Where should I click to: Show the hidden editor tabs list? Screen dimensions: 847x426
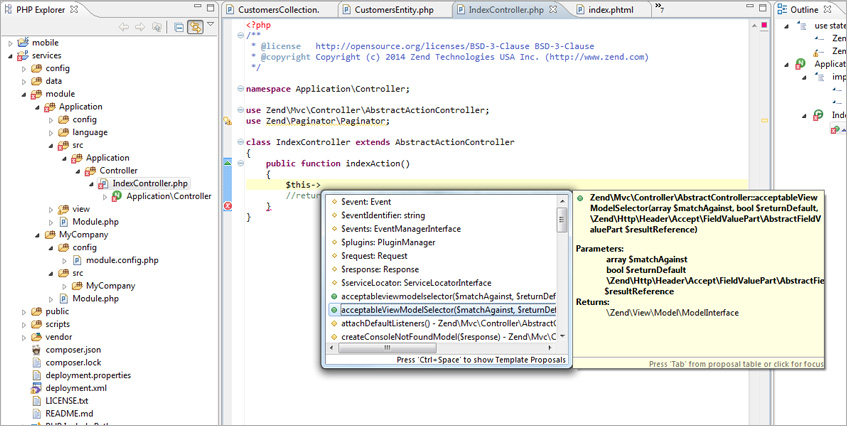659,9
